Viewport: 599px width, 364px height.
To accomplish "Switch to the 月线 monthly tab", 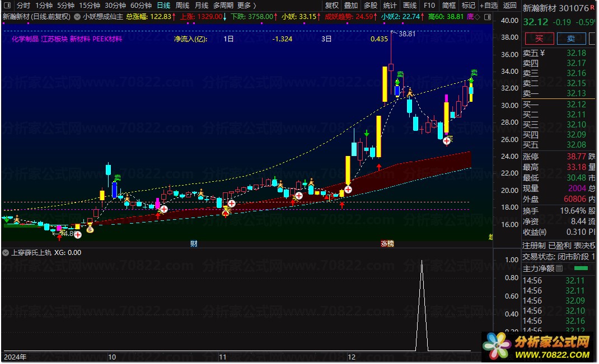I will tap(202, 6).
